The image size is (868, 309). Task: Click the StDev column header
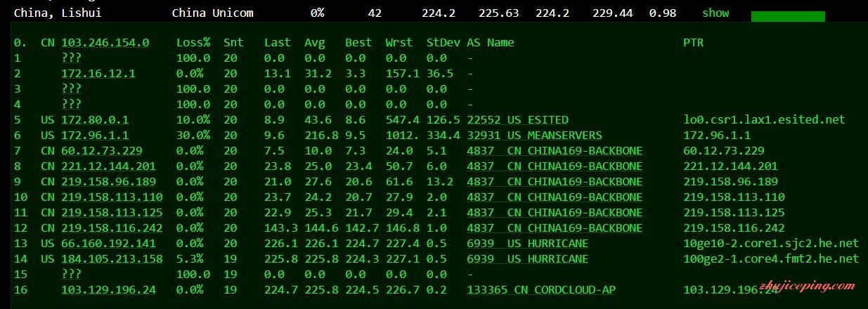point(443,43)
